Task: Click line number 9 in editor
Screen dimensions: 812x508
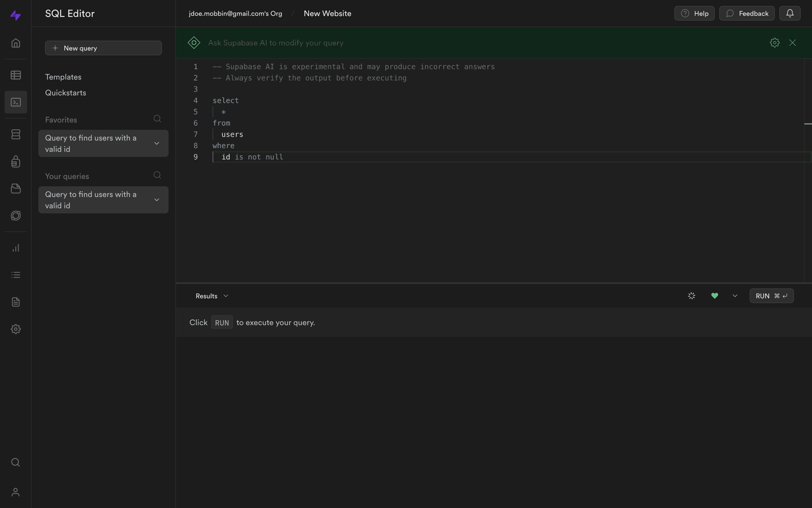Action: coord(195,157)
